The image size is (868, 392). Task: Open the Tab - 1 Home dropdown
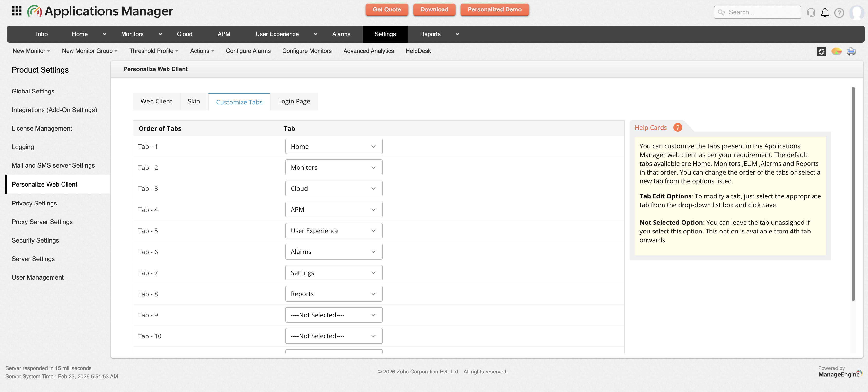point(334,146)
